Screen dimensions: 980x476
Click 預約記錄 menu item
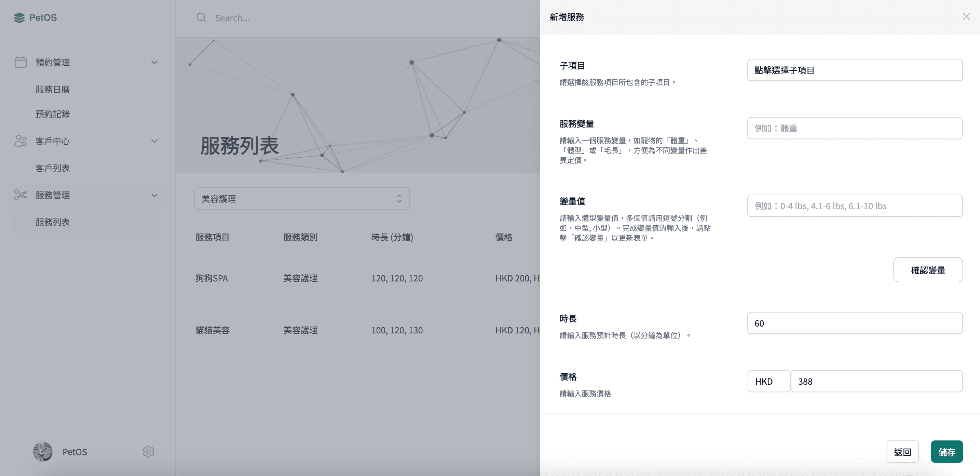point(53,115)
